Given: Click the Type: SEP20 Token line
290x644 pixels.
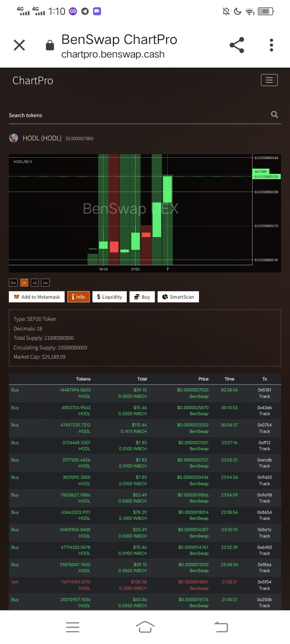Looking at the screenshot, I should coord(35,319).
